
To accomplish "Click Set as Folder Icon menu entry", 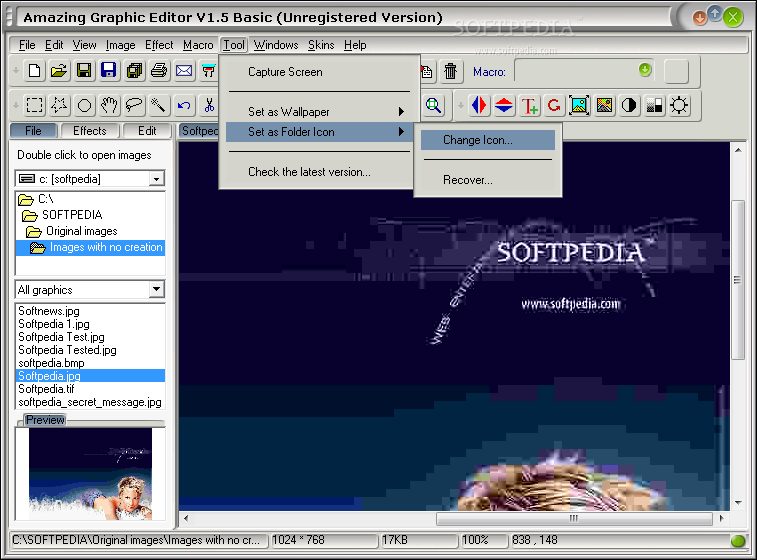I will click(x=320, y=132).
